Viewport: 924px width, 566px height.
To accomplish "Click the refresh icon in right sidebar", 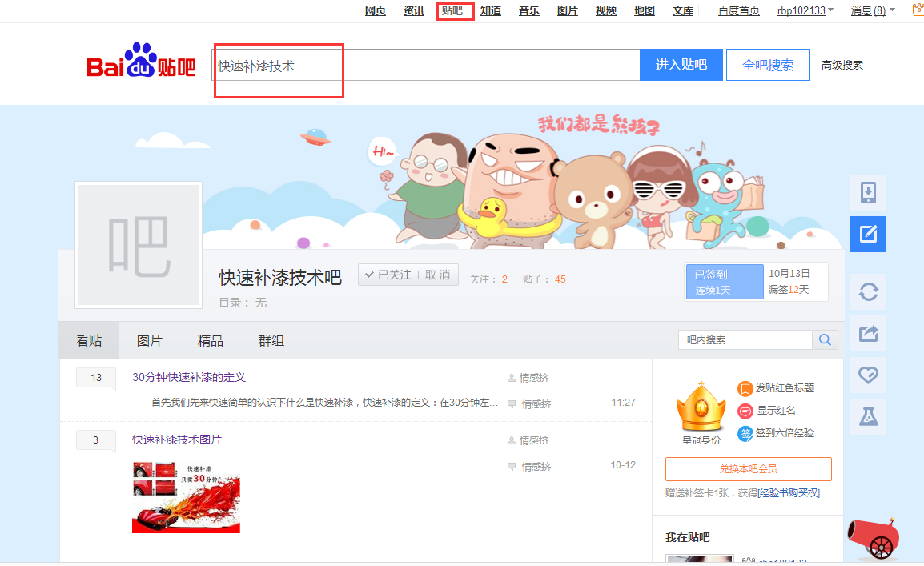I will click(868, 292).
